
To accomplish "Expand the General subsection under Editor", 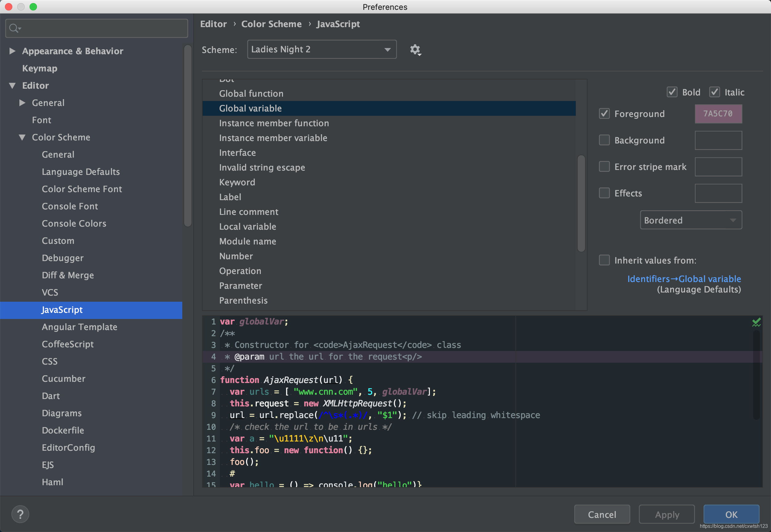I will point(22,103).
